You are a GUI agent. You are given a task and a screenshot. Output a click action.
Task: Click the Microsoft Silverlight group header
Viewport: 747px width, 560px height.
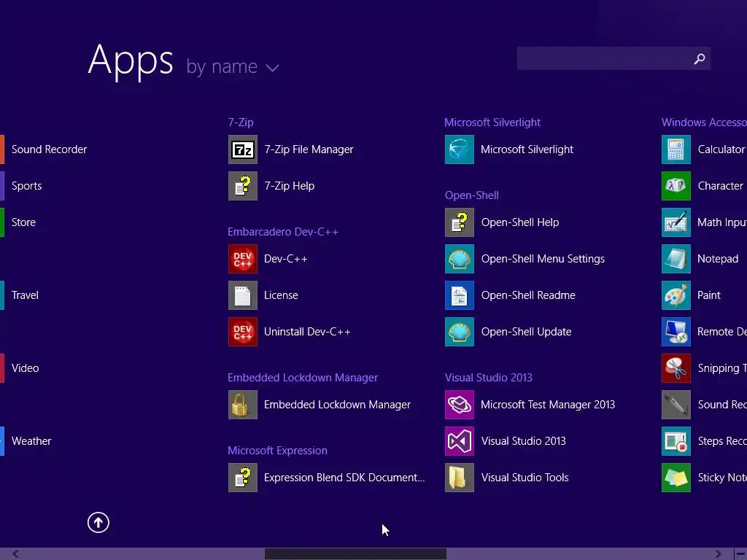[492, 122]
